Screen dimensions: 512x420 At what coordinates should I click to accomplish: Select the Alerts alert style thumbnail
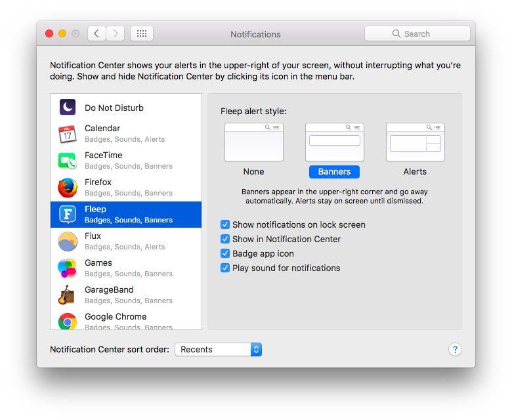tap(416, 142)
